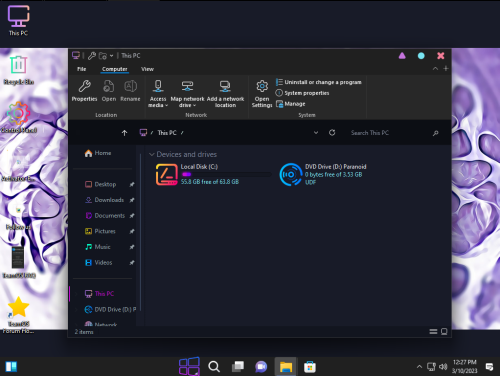Open the yellow star desktop shortcut

18,315
